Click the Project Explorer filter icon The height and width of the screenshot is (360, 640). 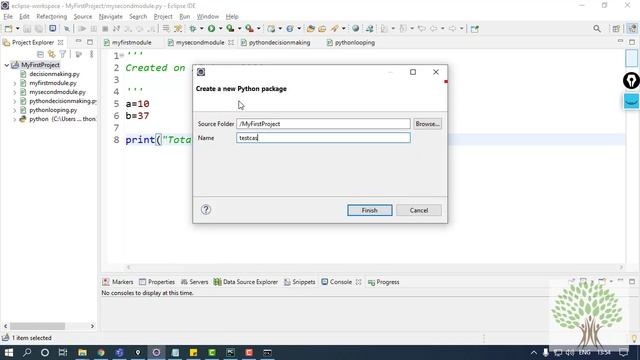coord(62,54)
